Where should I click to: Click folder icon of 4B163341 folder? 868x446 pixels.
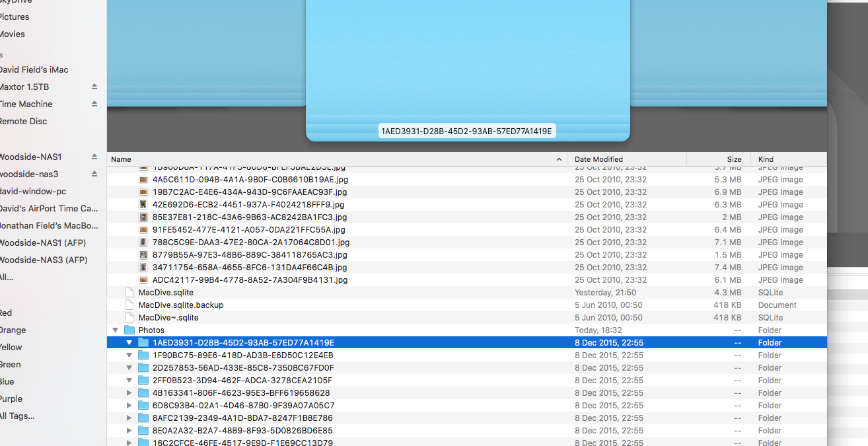click(143, 393)
